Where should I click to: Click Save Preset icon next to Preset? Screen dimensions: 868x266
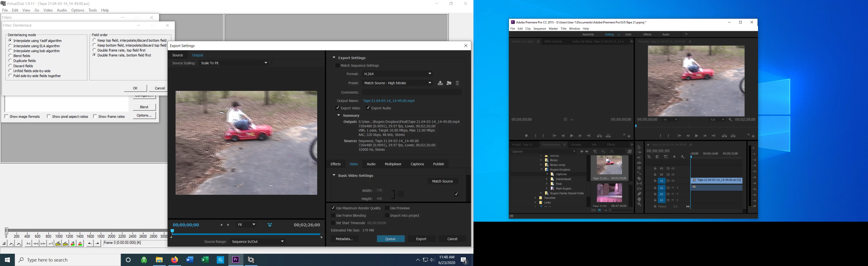click(440, 83)
